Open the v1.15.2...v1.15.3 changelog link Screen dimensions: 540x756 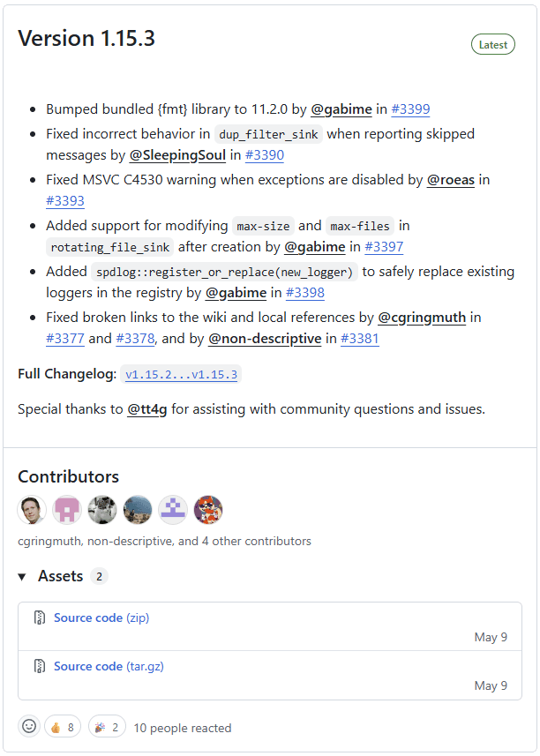pyautogui.click(x=181, y=375)
